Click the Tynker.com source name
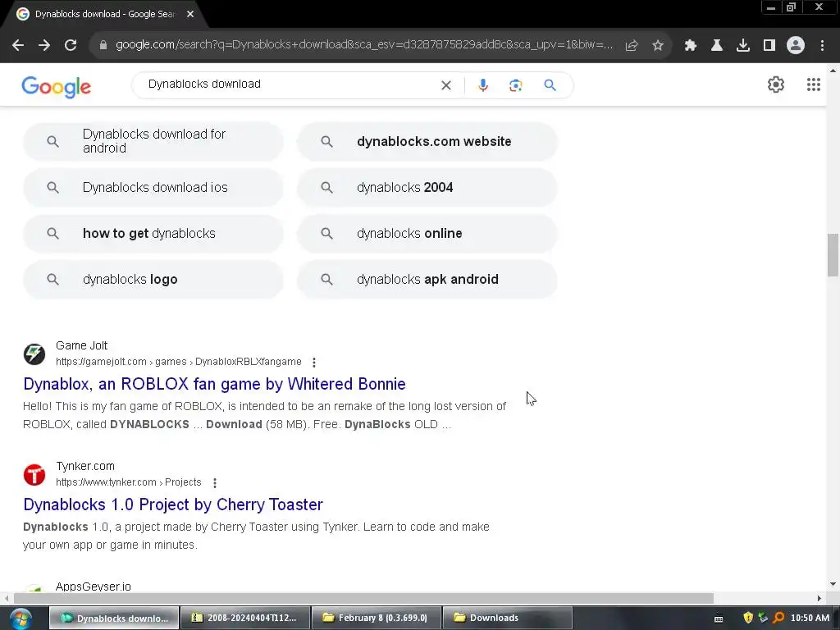Image resolution: width=840 pixels, height=630 pixels. coord(85,466)
